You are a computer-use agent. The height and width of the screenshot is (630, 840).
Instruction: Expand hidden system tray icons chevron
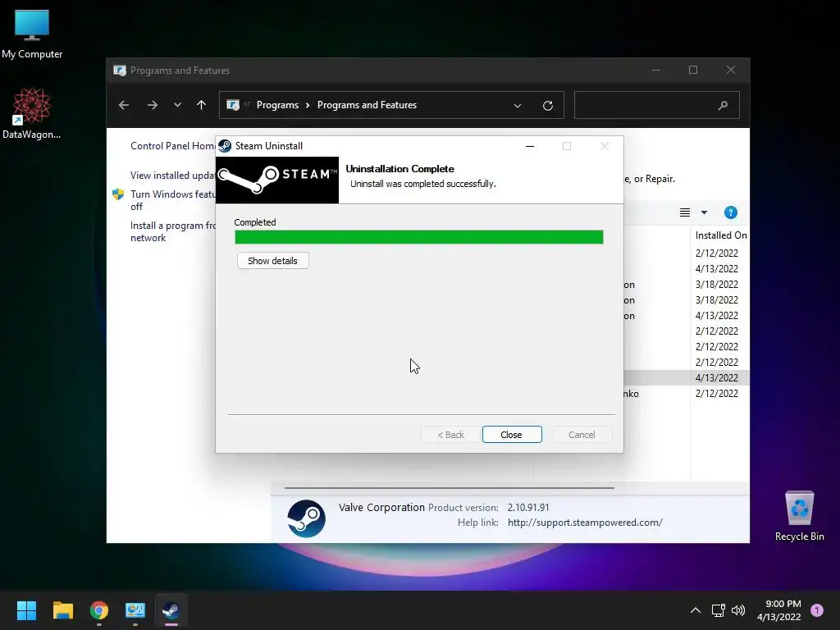point(696,610)
